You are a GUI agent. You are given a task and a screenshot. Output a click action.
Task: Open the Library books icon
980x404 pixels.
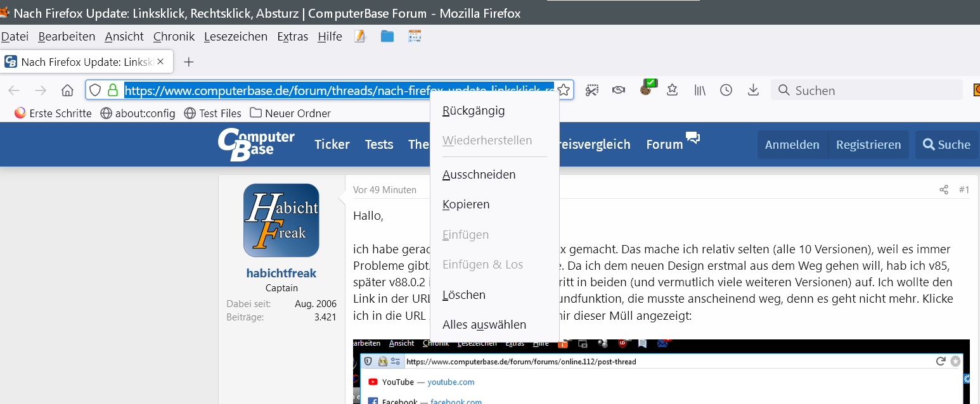coord(700,90)
